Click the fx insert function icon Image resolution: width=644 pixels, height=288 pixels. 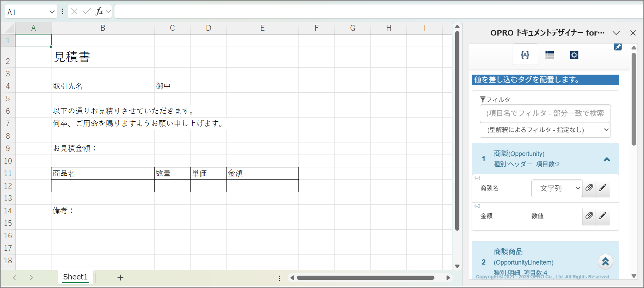pyautogui.click(x=99, y=11)
